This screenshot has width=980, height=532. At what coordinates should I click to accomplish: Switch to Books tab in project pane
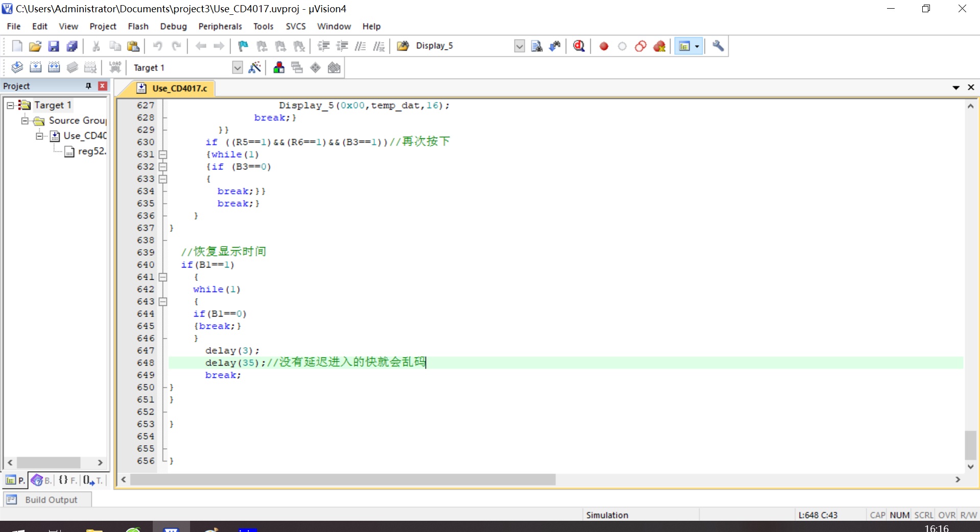[41, 480]
